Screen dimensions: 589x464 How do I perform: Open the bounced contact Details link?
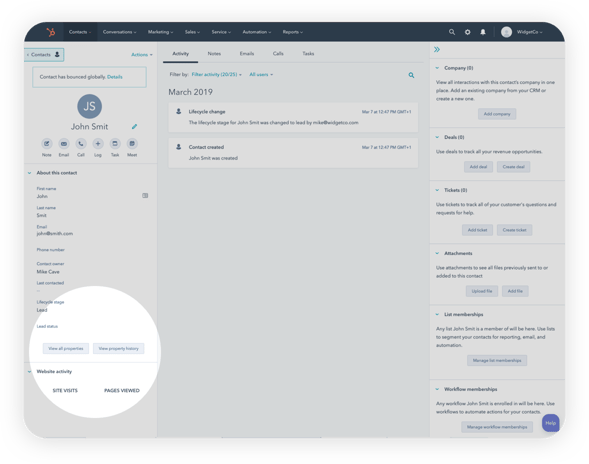[x=115, y=77]
